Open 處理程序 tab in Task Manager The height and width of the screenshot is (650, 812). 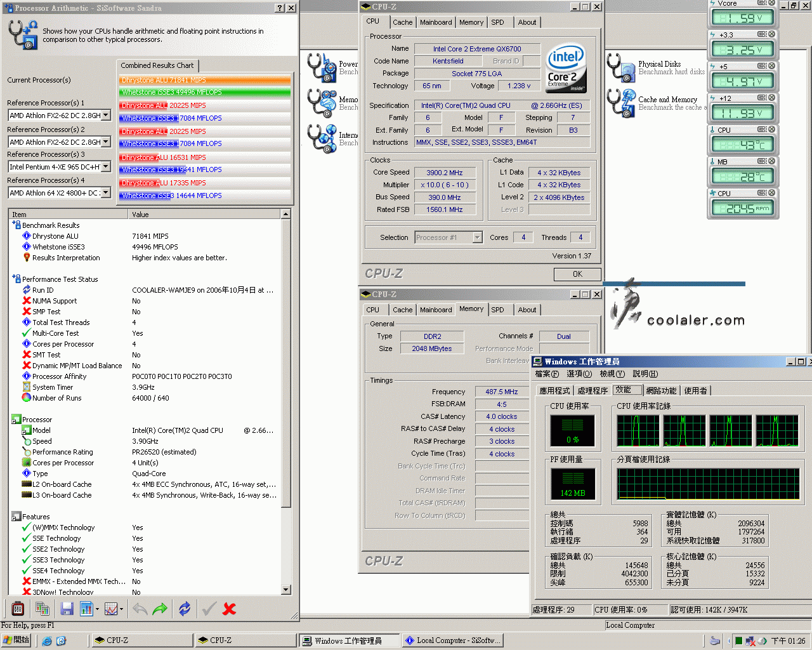pos(593,391)
